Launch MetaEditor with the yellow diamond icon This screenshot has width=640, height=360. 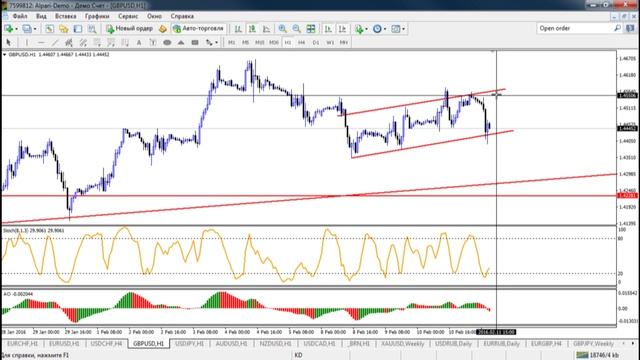click(162, 29)
